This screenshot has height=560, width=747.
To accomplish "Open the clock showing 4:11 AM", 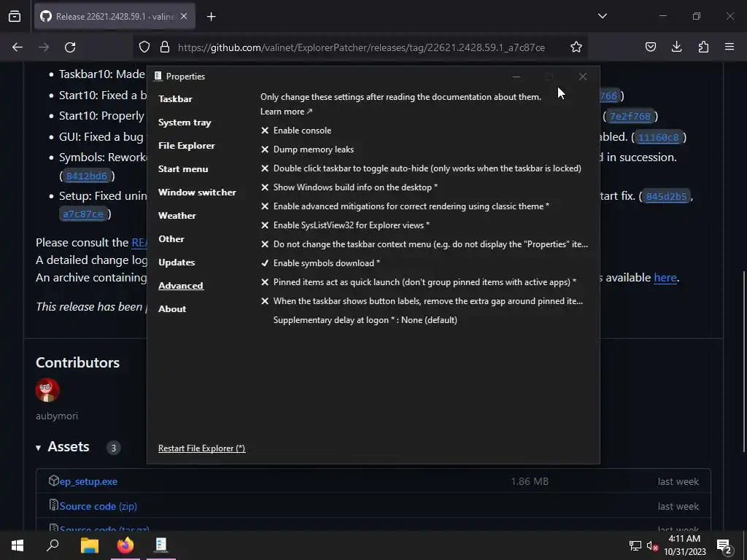I will tap(684, 545).
